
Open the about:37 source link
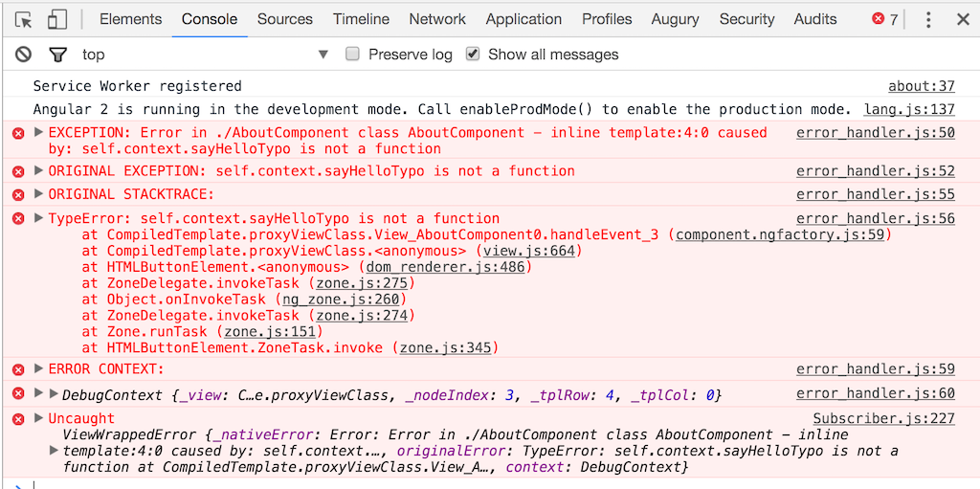tap(922, 86)
